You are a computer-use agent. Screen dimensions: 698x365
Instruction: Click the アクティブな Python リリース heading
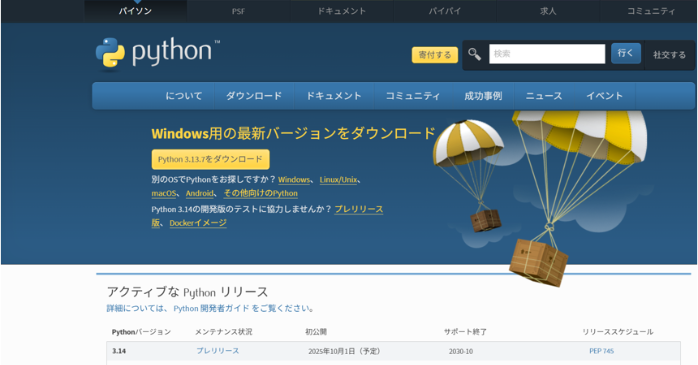187,292
